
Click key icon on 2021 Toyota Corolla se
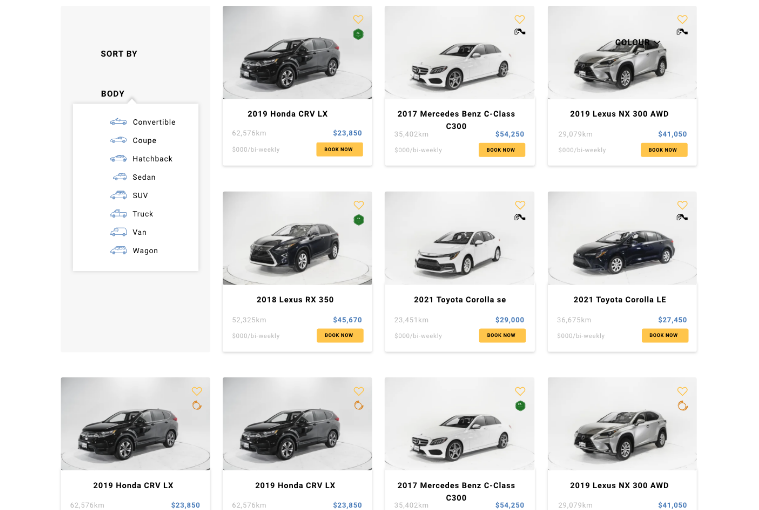[520, 217]
